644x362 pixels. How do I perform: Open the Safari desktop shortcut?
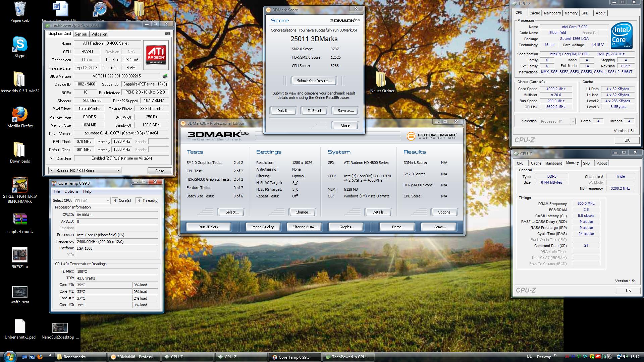tap(100, 9)
